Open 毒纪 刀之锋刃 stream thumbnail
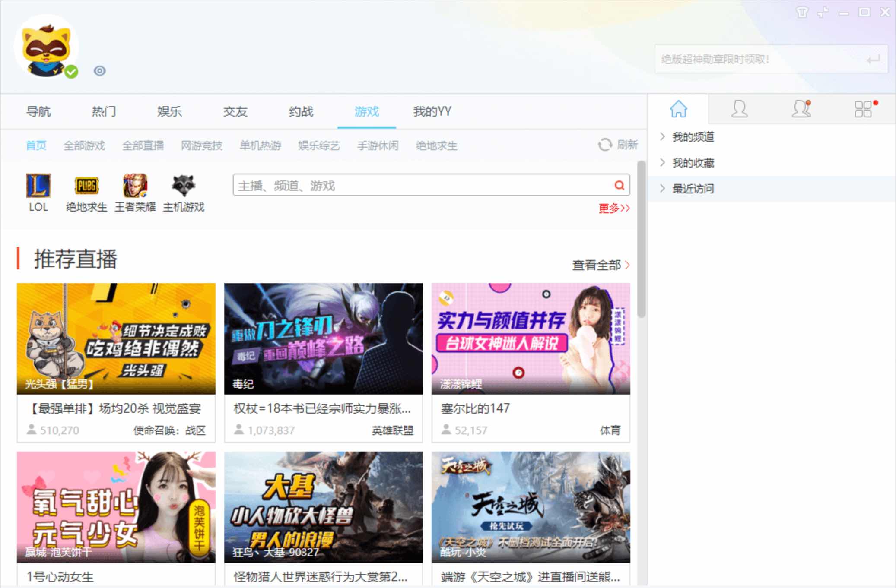The width and height of the screenshot is (896, 588). (323, 338)
